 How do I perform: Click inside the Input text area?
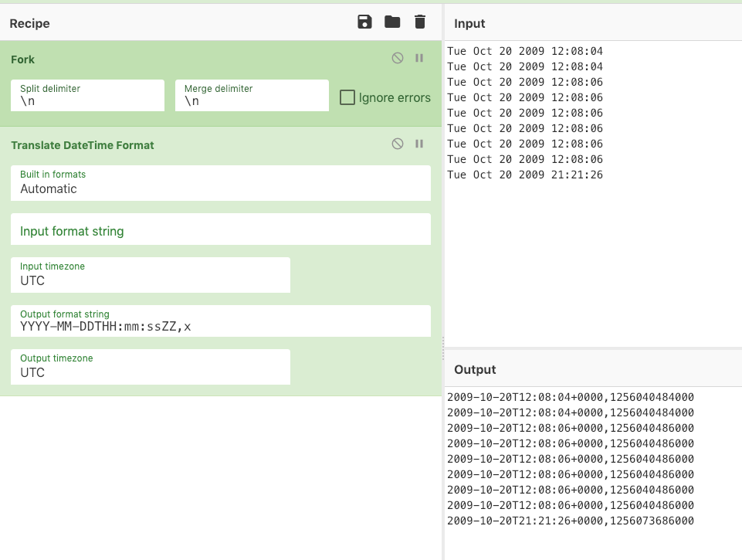(592, 255)
